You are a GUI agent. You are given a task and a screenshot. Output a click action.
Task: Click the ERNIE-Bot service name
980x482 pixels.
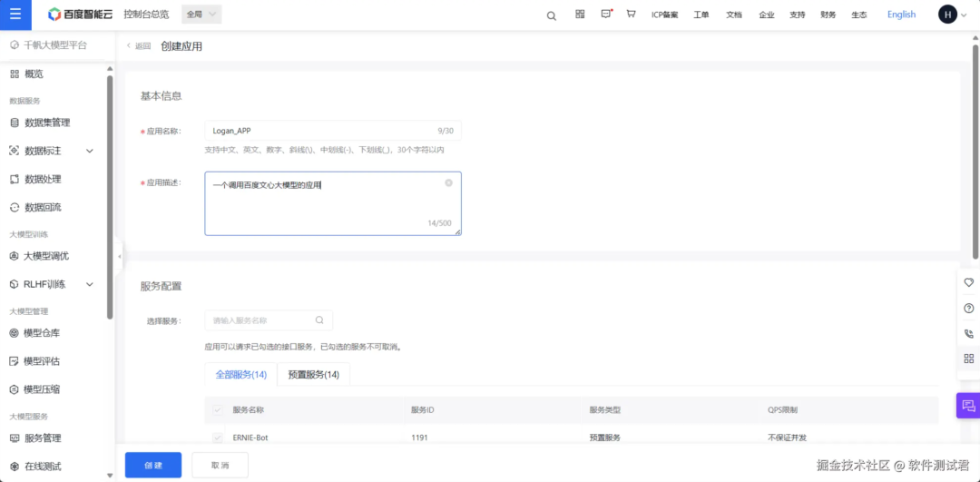pos(250,438)
